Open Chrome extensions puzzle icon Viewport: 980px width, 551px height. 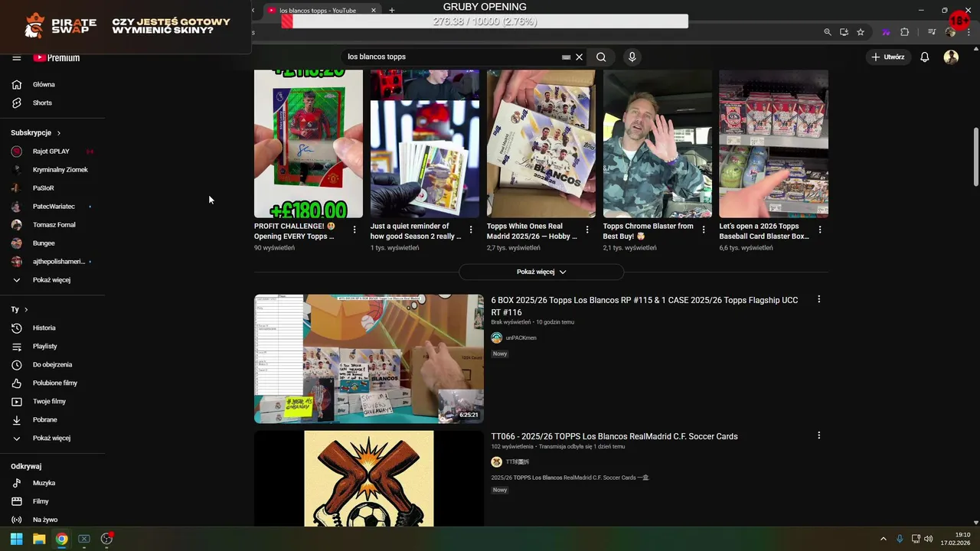point(905,32)
